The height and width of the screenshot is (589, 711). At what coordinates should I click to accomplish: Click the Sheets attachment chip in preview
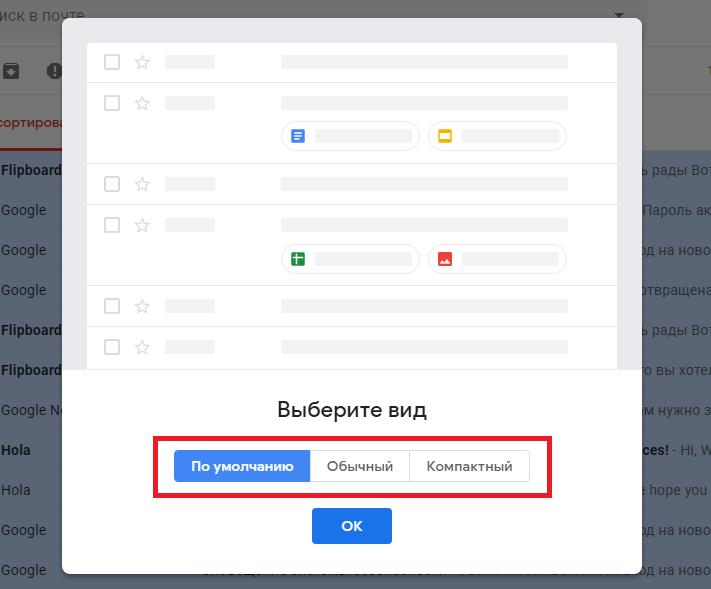pyautogui.click(x=351, y=259)
